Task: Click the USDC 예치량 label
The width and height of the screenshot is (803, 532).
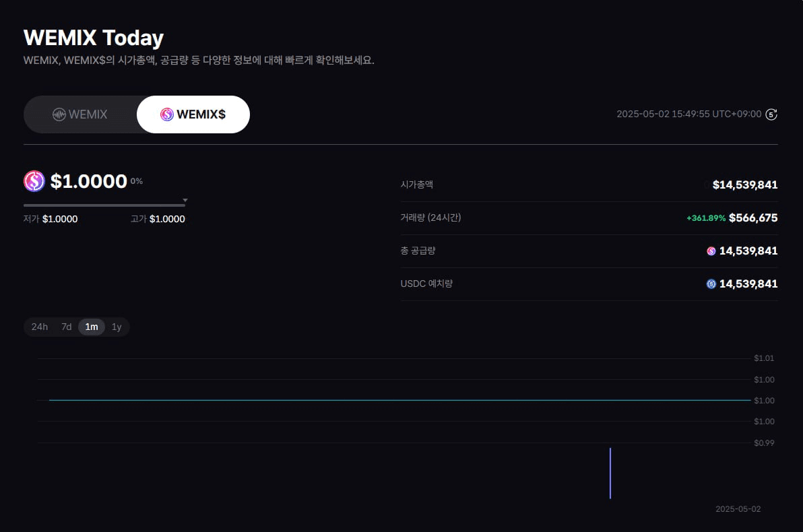Action: [426, 284]
